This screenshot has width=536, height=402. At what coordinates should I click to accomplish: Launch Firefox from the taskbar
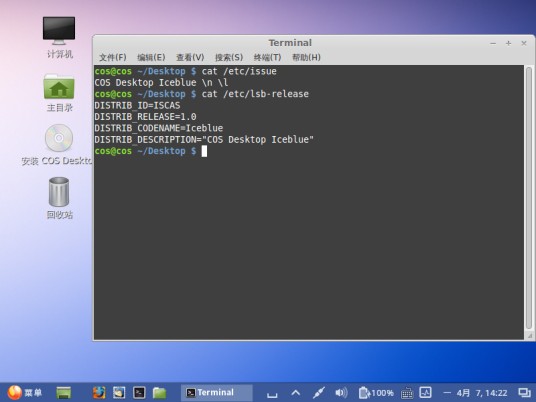[99, 392]
